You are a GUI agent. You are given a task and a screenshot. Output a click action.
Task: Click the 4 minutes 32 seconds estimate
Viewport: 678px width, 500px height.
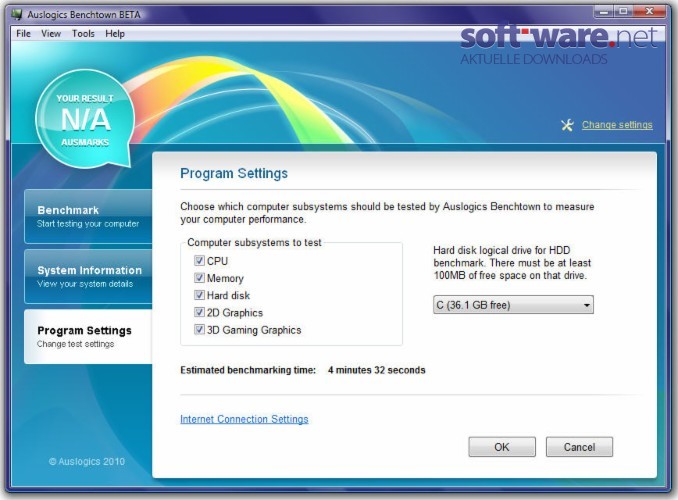point(377,370)
